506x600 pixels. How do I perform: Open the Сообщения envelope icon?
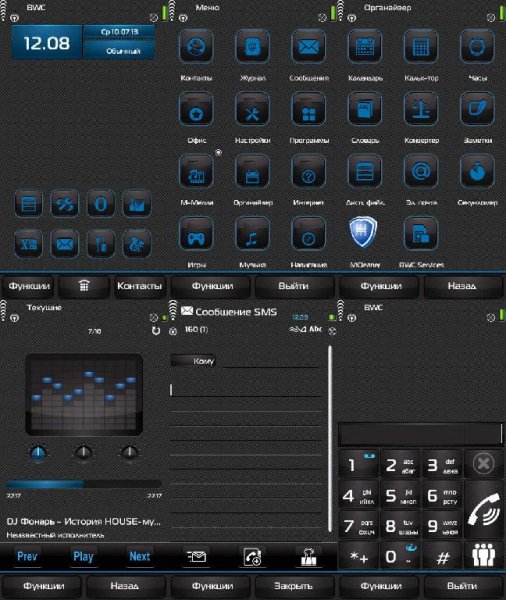pos(308,47)
